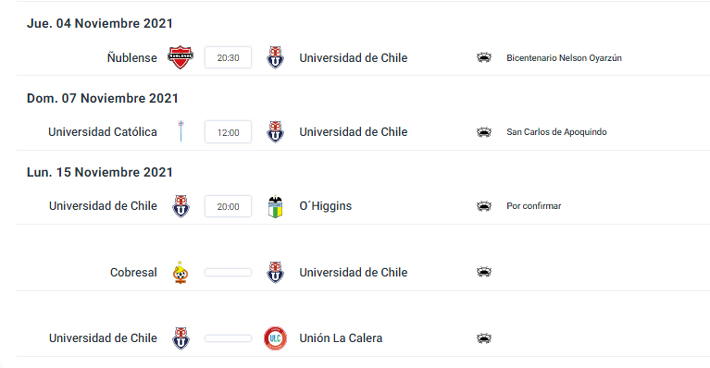Open the 12:00 match time box
Image resolution: width=710 pixels, height=368 pixels.
point(228,132)
